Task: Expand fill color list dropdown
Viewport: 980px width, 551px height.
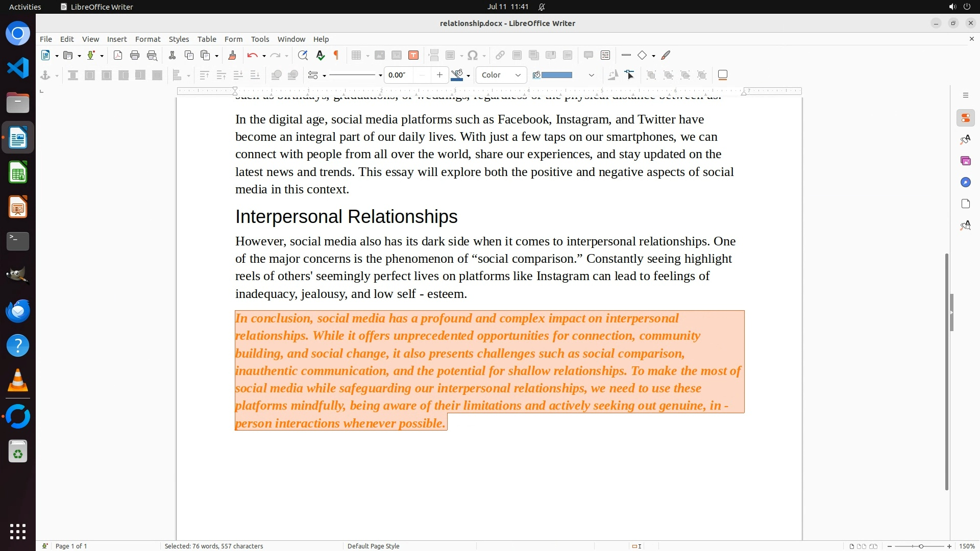Action: (591, 75)
